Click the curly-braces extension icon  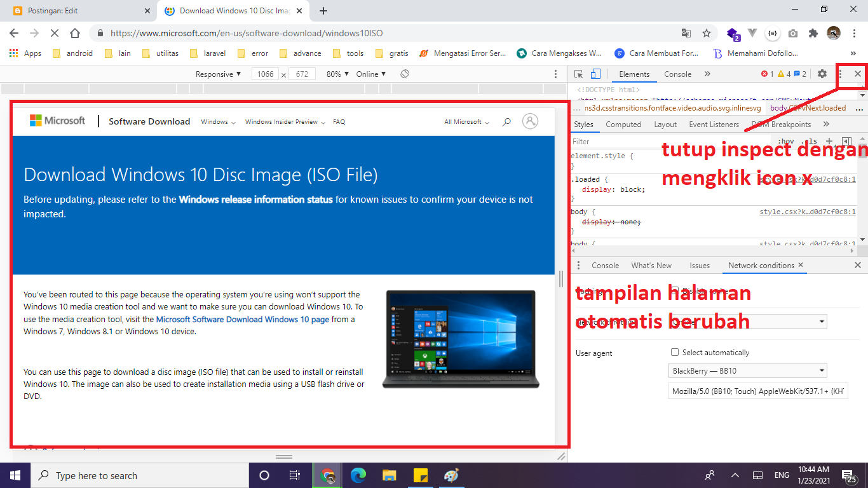click(x=772, y=33)
